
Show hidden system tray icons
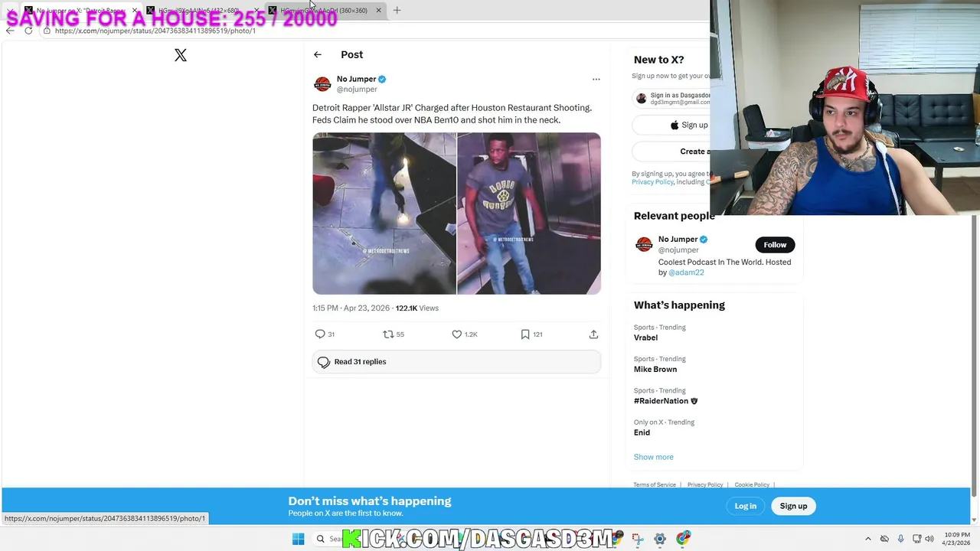pos(867,539)
